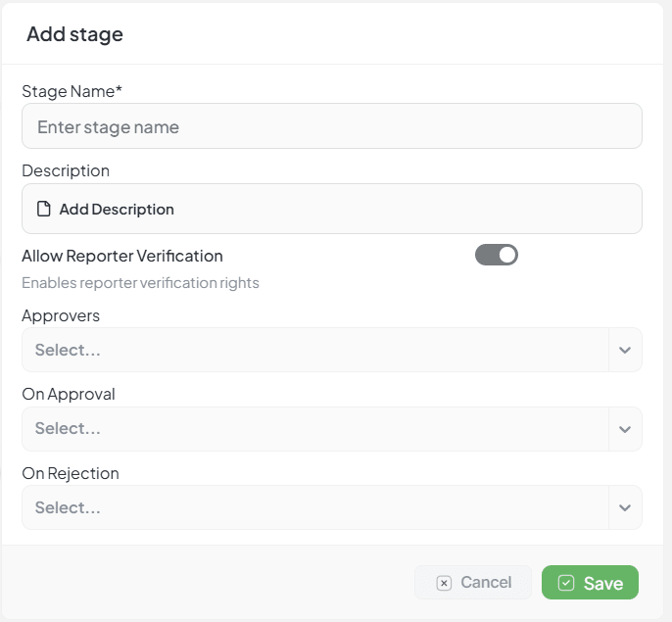The image size is (672, 622).
Task: Click the X icon inside Cancel
Action: point(444,583)
